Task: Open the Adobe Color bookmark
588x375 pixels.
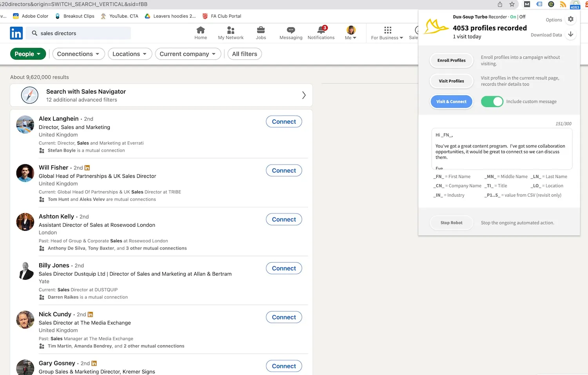Action: tap(31, 16)
